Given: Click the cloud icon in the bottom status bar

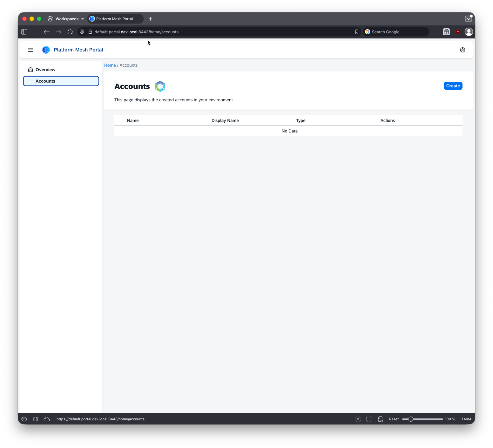Looking at the screenshot, I should pos(47,419).
